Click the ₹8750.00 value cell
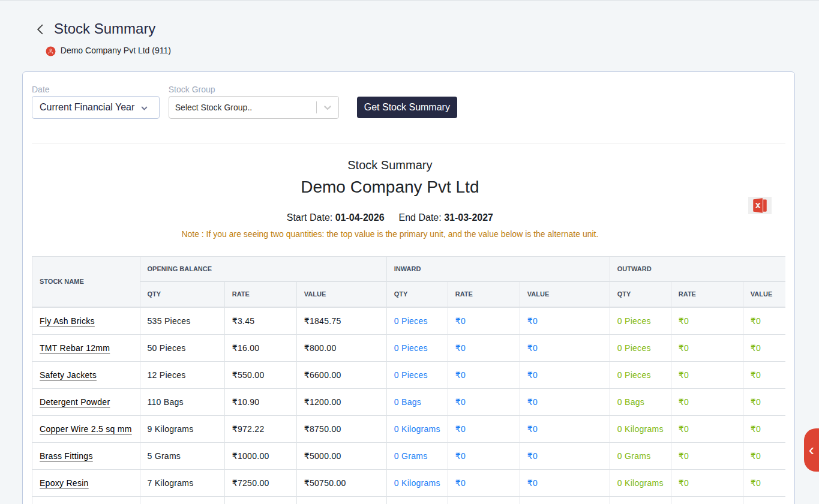The height and width of the screenshot is (504, 819). [341, 429]
